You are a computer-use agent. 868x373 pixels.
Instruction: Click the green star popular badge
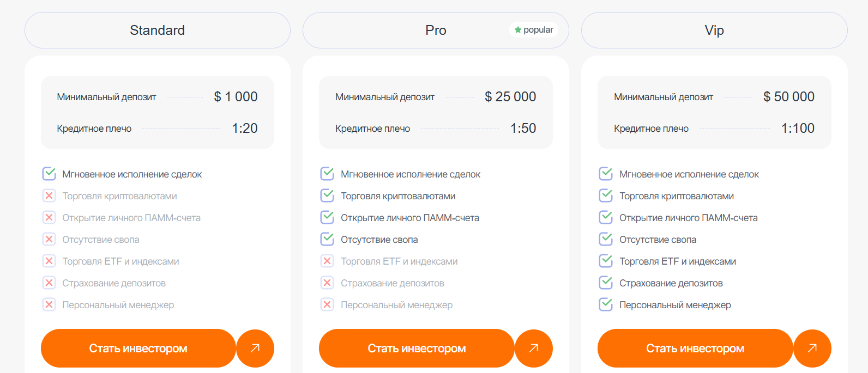click(534, 30)
